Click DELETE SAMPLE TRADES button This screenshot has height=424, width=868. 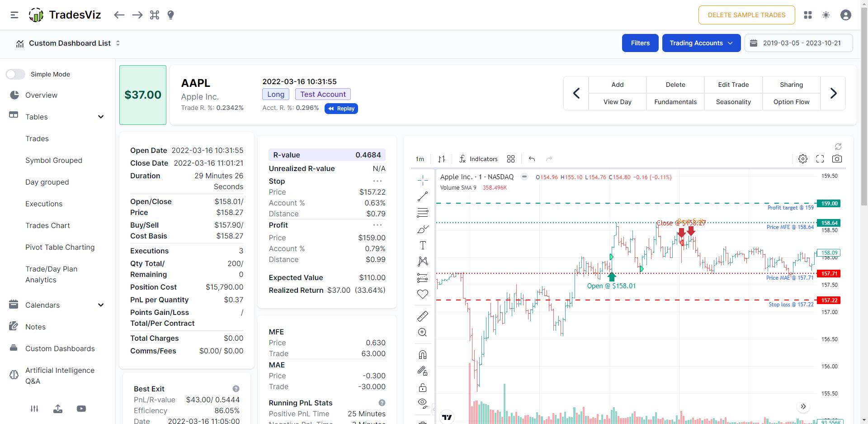746,15
